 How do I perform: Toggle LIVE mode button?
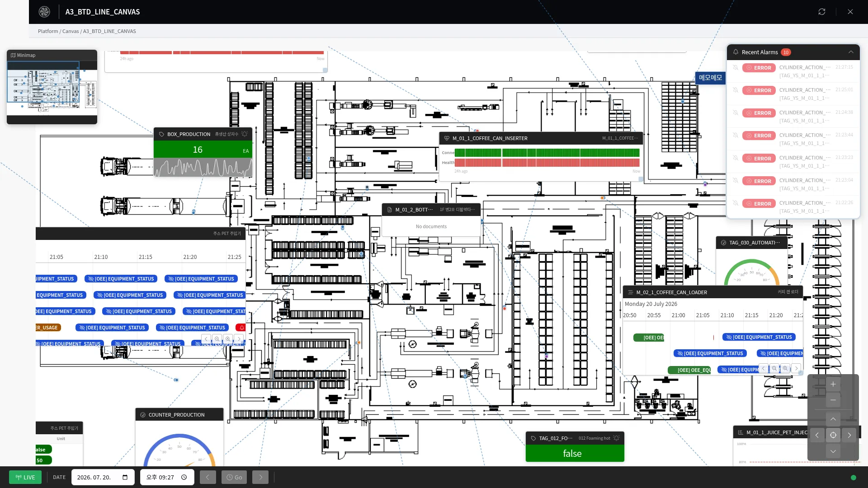[25, 477]
